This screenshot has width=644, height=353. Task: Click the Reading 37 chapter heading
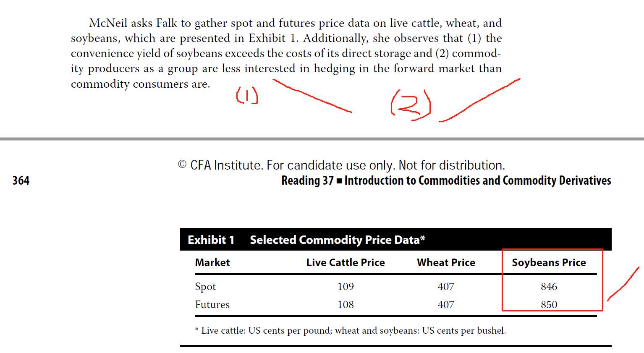point(446,180)
